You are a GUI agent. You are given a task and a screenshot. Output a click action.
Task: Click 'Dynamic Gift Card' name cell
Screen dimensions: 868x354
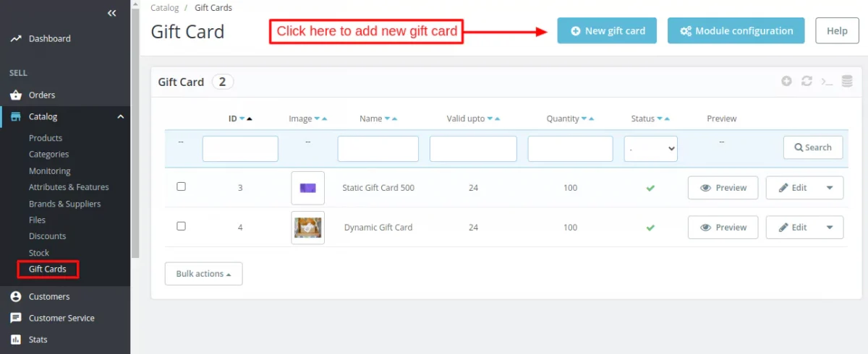click(378, 228)
